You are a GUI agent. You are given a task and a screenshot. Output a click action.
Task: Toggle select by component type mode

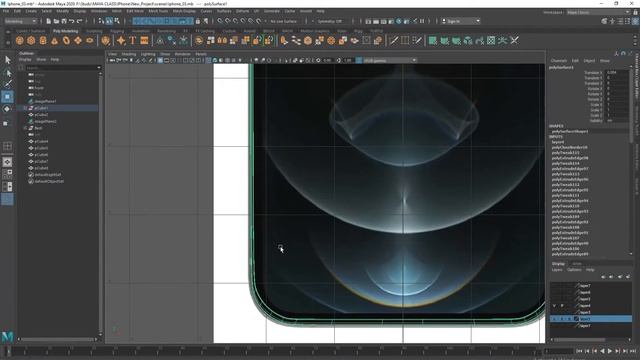point(117,21)
